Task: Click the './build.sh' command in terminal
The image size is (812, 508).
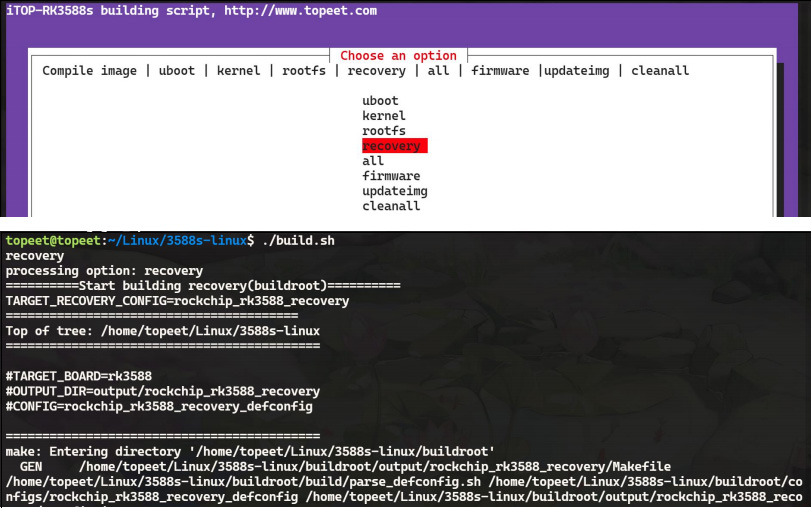Action: pyautogui.click(x=298, y=240)
